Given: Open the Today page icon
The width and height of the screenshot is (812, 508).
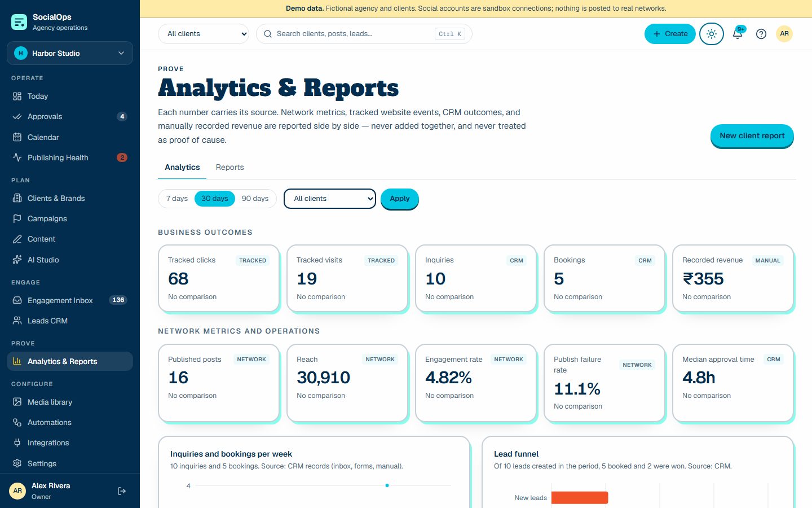Looking at the screenshot, I should tap(17, 97).
